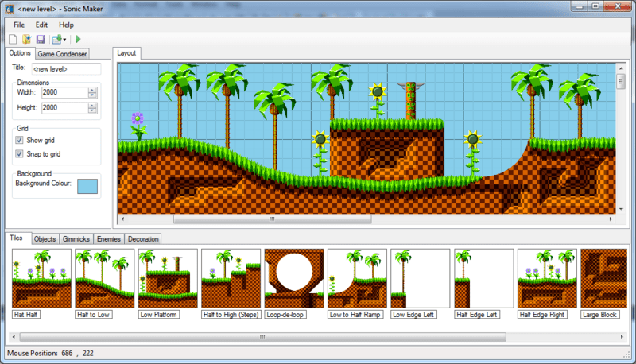Click the Export toolbar icon

pyautogui.click(x=56, y=39)
